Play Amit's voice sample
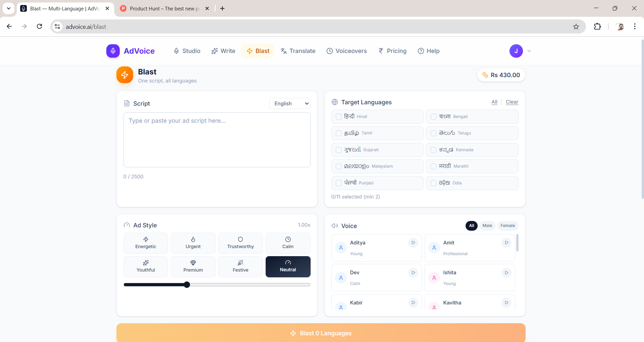 click(x=506, y=243)
